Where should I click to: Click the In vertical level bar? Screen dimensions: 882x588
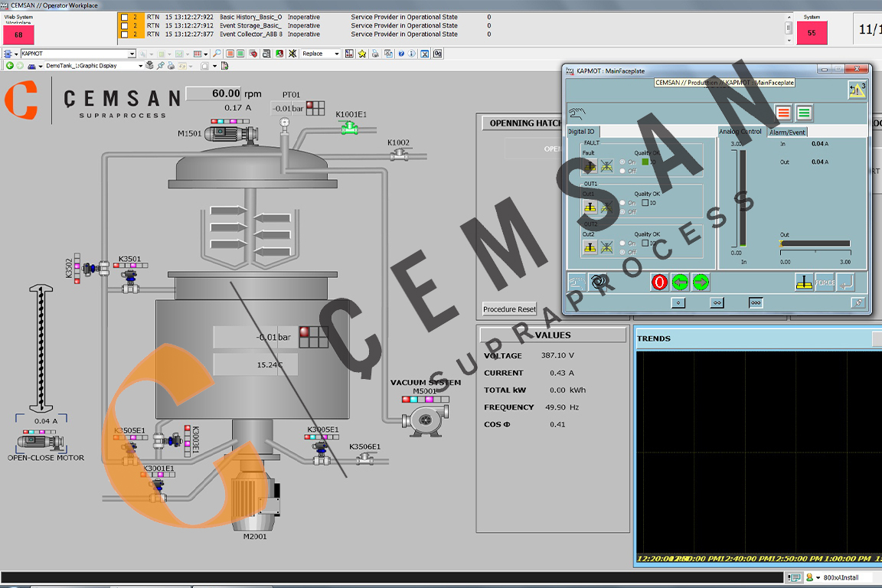(743, 198)
